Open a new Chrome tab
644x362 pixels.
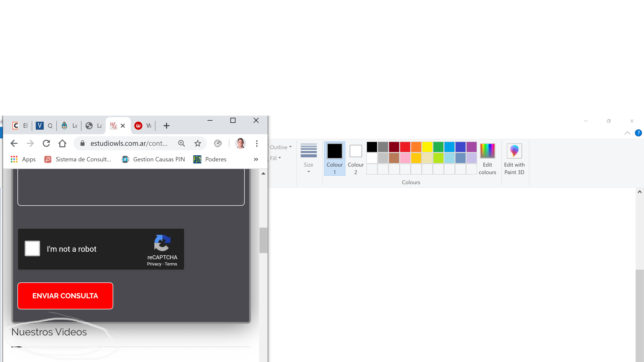click(167, 126)
